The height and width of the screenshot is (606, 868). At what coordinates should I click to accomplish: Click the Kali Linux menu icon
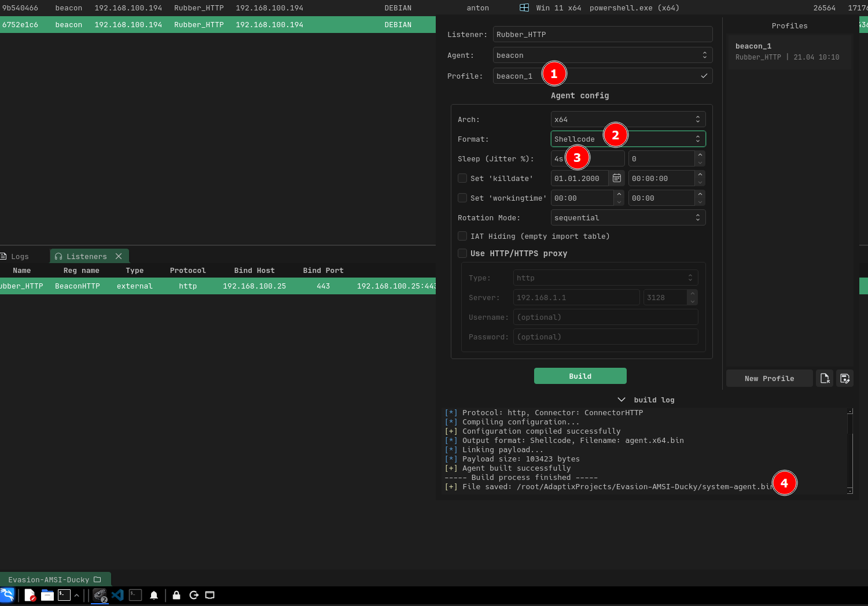7,595
